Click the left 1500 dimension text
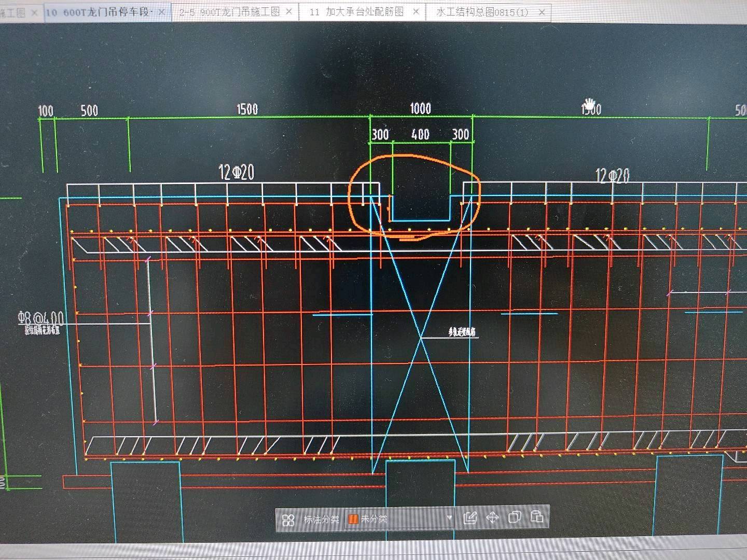 pyautogui.click(x=247, y=109)
